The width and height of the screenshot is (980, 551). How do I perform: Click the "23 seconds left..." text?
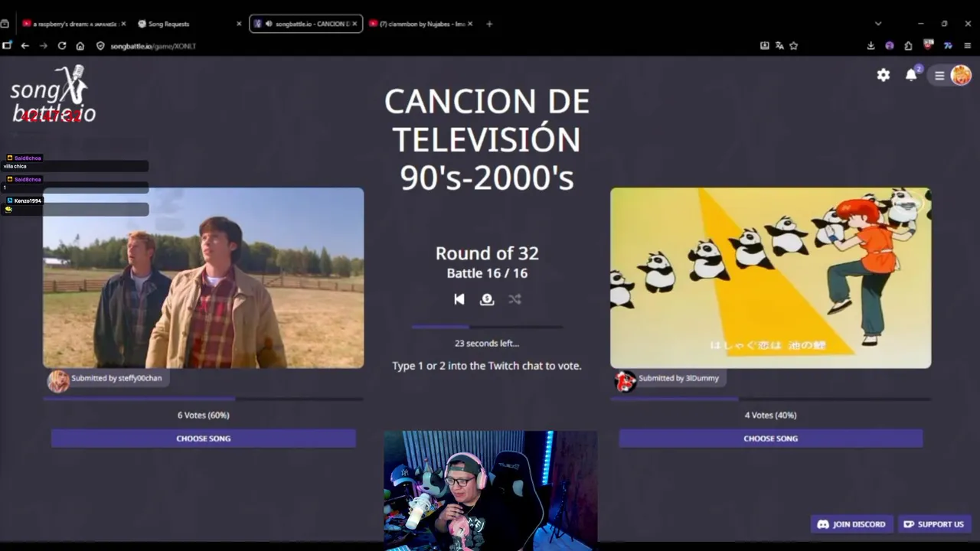point(487,344)
